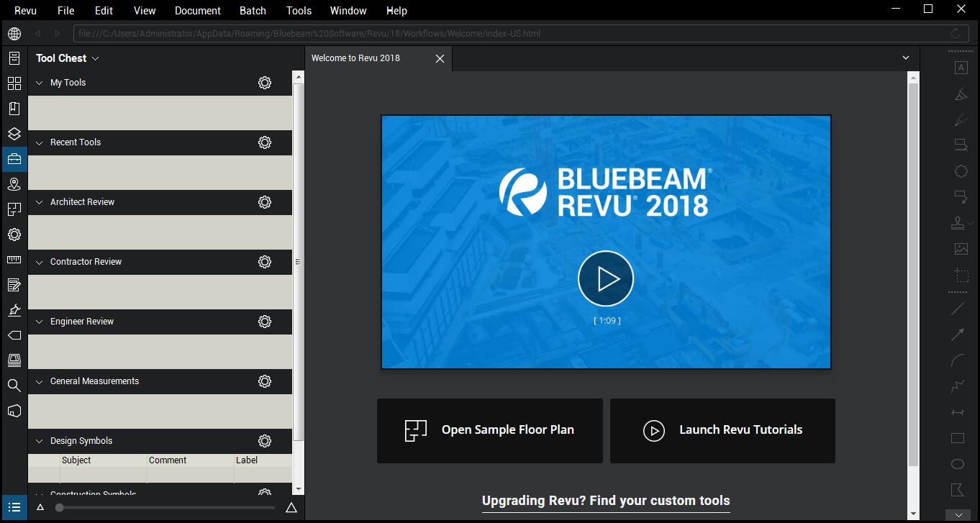Screen dimensions: 980x523
Task: Collapse the Engineer Review section
Action: coord(40,322)
